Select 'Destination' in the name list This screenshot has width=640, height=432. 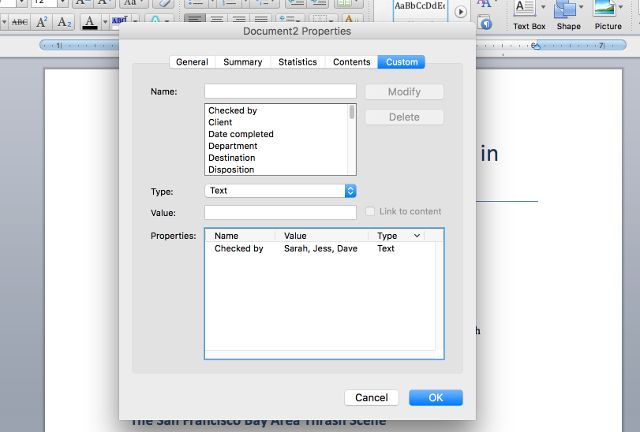pos(276,158)
